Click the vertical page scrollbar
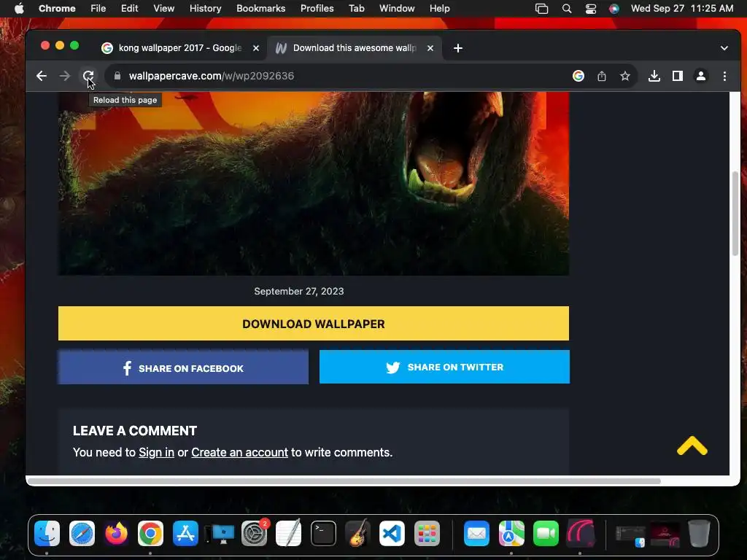747x560 pixels. click(x=735, y=214)
